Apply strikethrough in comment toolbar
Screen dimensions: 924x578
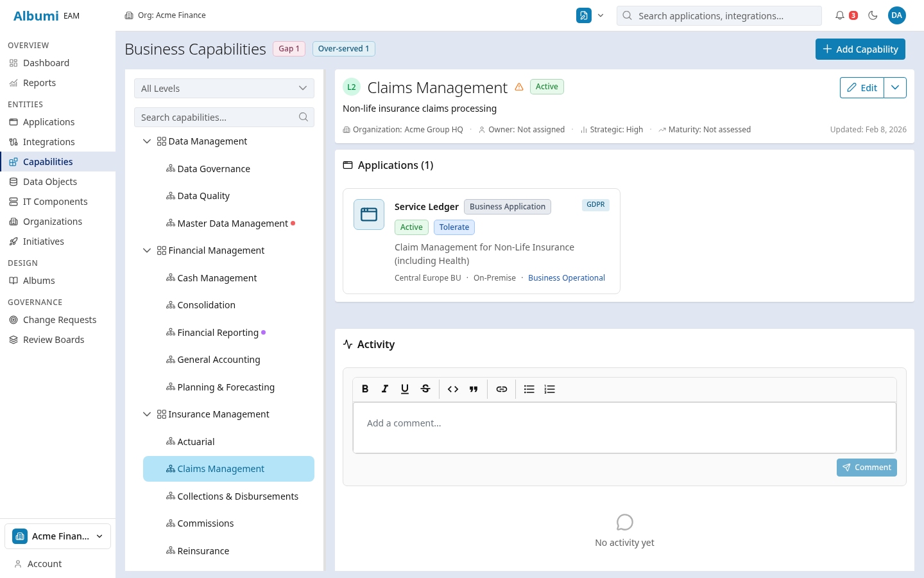tap(425, 389)
